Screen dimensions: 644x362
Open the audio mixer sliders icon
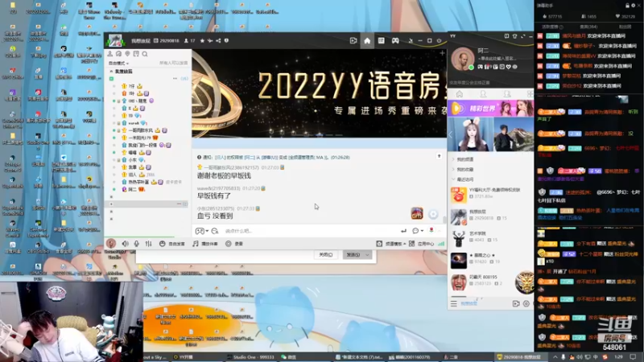point(148,244)
